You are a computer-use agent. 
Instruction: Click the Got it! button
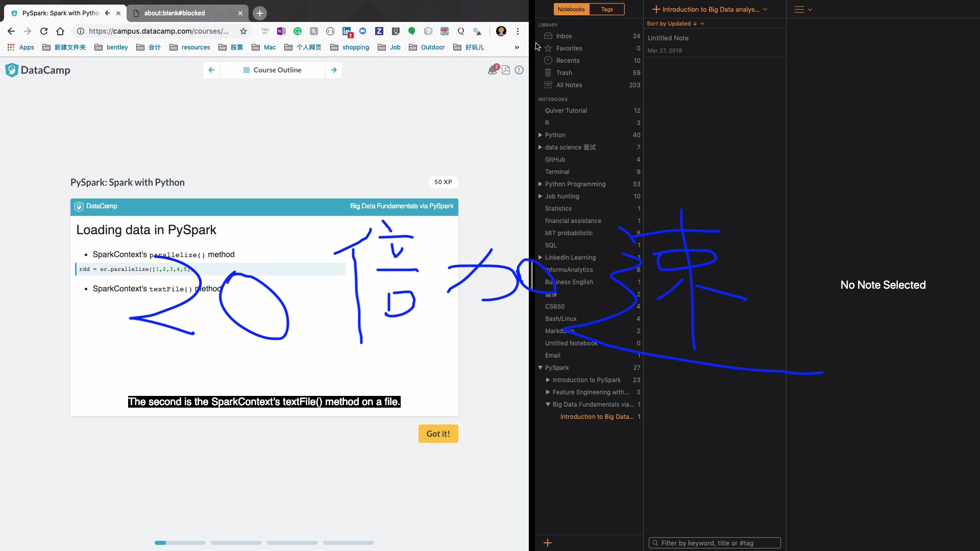tap(438, 434)
